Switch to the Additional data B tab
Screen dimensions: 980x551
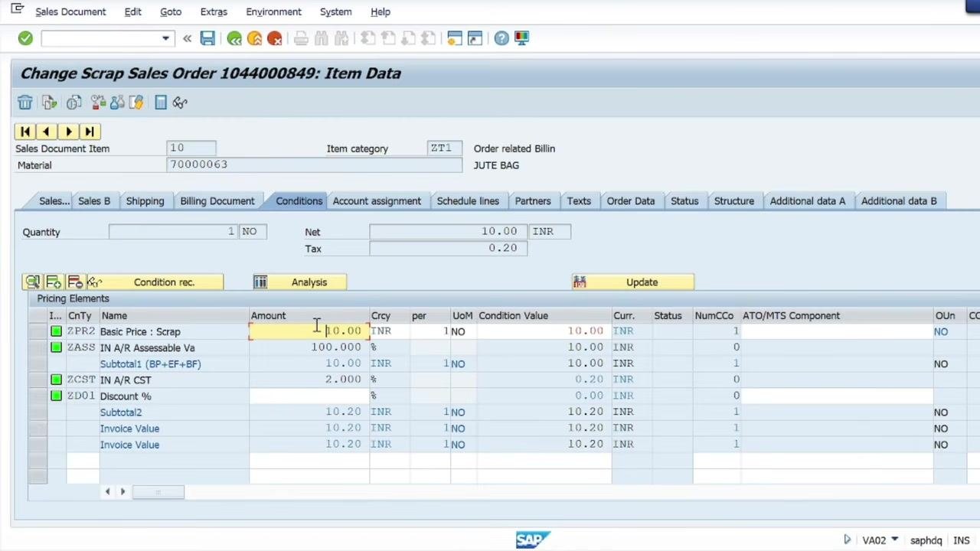899,201
